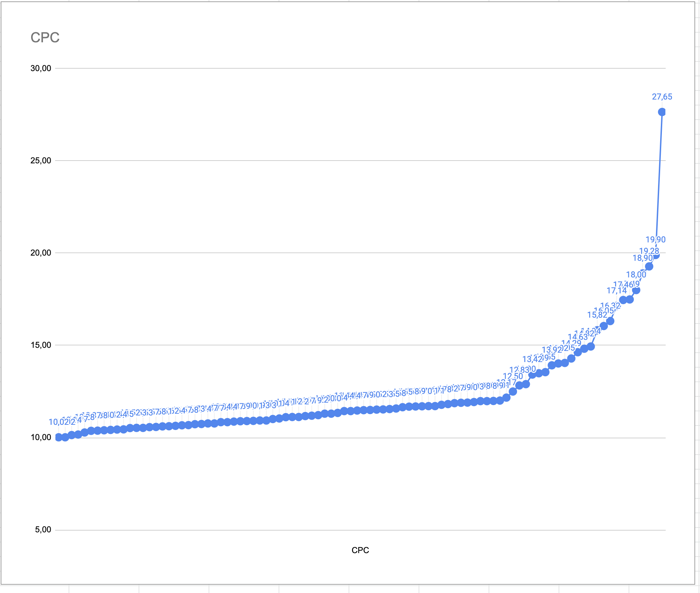Select the 30,00 vertical axis label
The height and width of the screenshot is (593, 700).
[x=41, y=68]
